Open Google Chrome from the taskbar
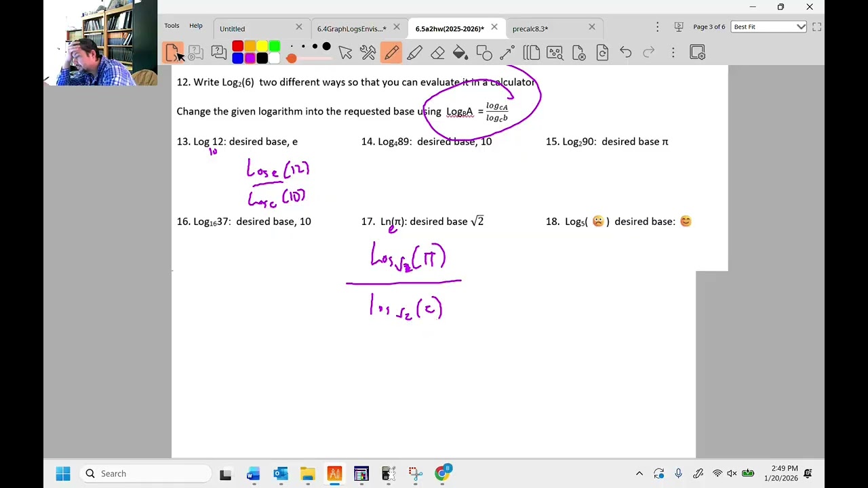The width and height of the screenshot is (868, 488). pyautogui.click(x=442, y=473)
